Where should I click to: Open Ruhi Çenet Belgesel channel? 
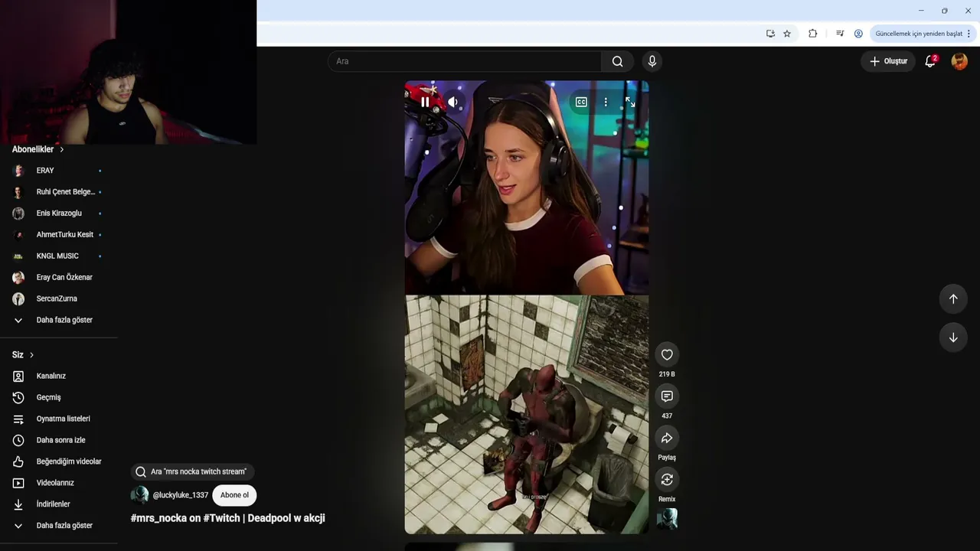coord(59,192)
